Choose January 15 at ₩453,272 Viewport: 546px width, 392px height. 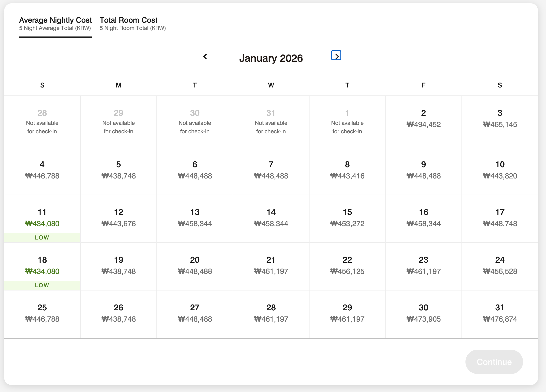pyautogui.click(x=347, y=218)
